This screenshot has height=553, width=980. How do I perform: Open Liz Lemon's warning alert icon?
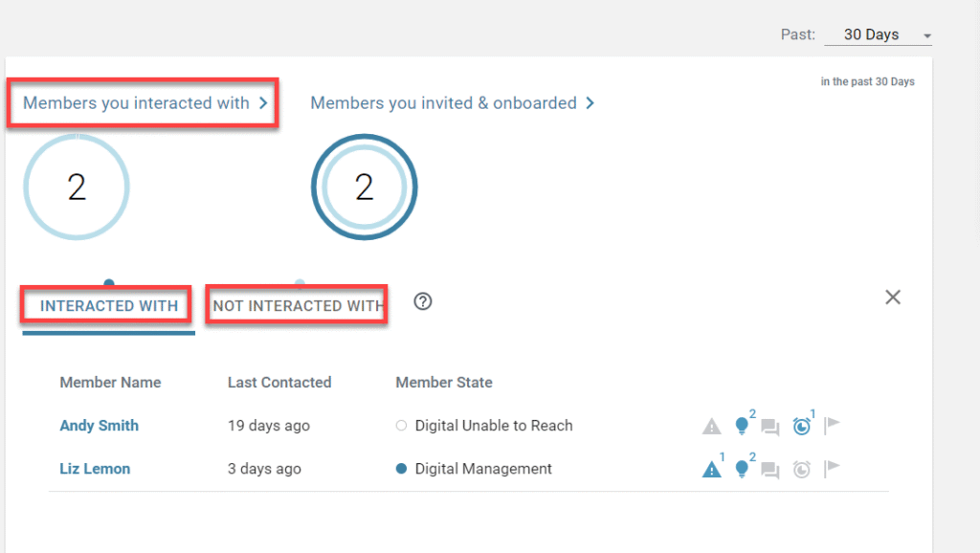click(x=711, y=470)
